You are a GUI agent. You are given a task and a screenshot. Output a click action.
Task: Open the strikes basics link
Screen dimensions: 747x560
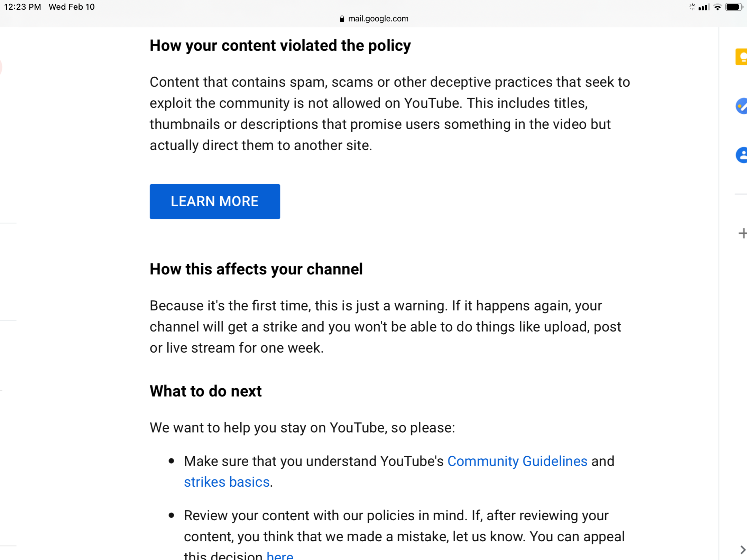[x=227, y=482]
